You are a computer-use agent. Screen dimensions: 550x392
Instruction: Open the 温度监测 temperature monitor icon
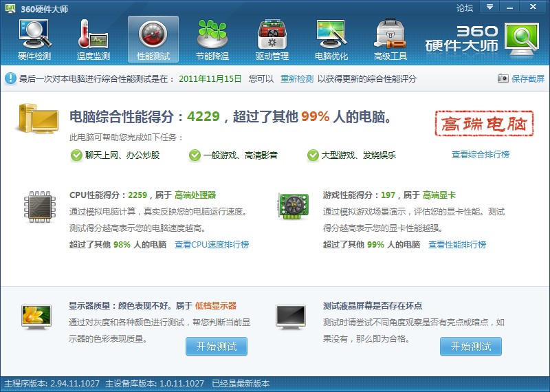pos(93,39)
